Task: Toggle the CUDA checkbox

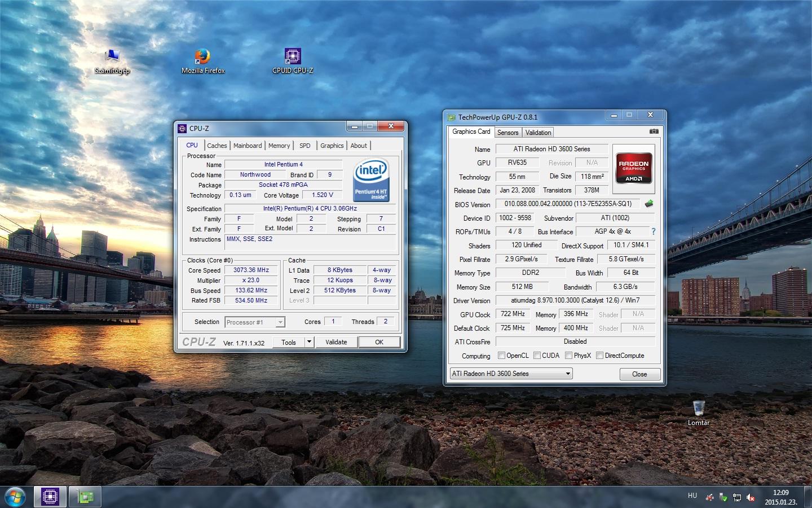Action: (x=537, y=356)
